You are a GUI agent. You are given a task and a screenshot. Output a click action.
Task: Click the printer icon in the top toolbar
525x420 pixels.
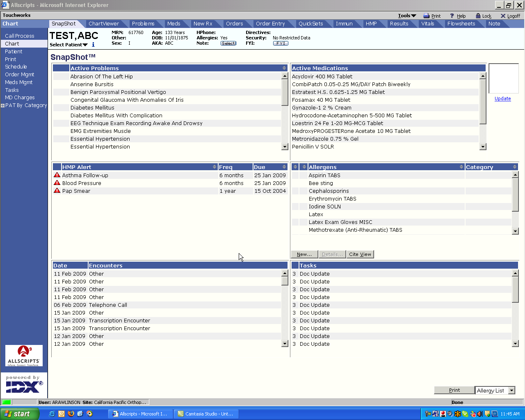pyautogui.click(x=426, y=16)
